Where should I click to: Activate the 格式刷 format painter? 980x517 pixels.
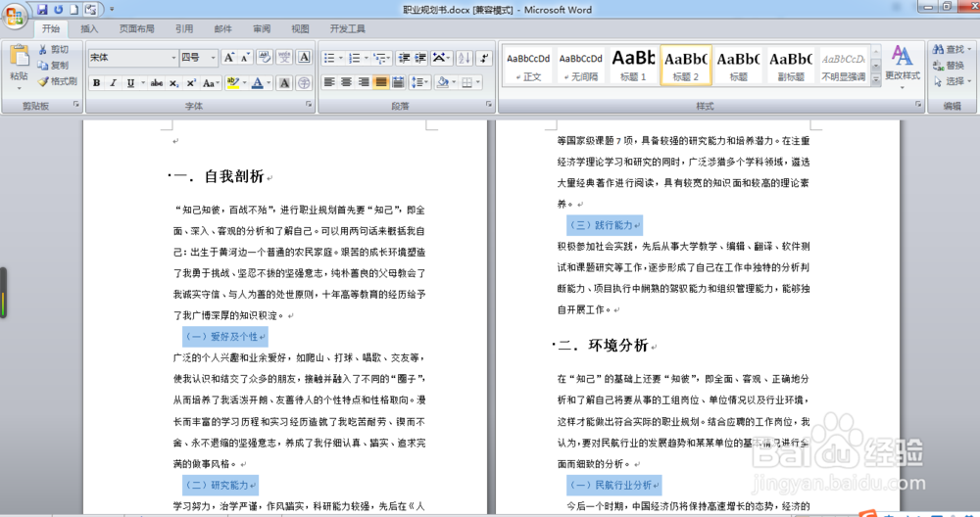point(57,81)
